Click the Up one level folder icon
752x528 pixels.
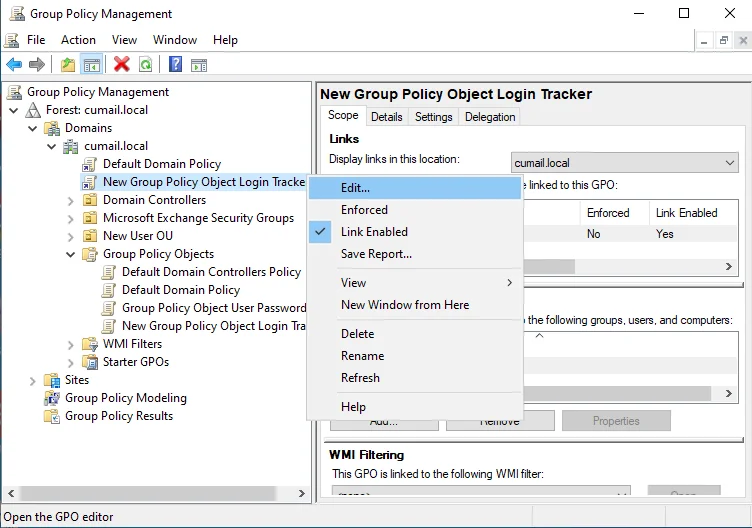coord(68,64)
